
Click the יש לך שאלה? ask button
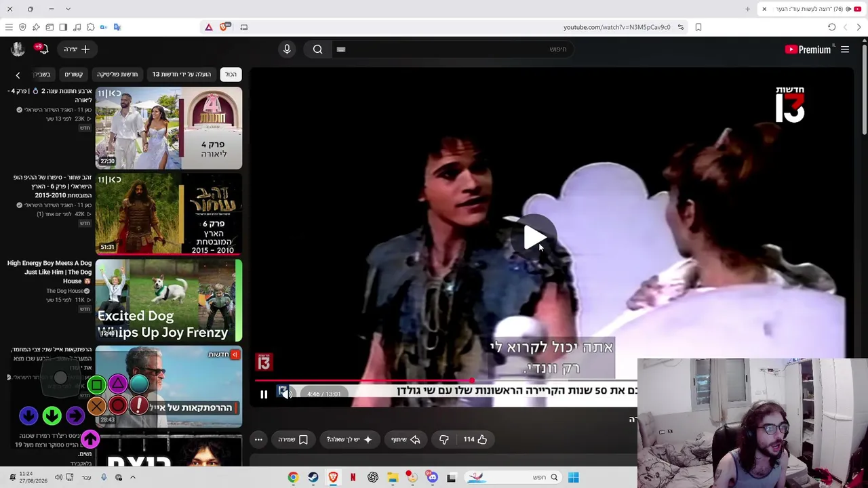coord(349,439)
